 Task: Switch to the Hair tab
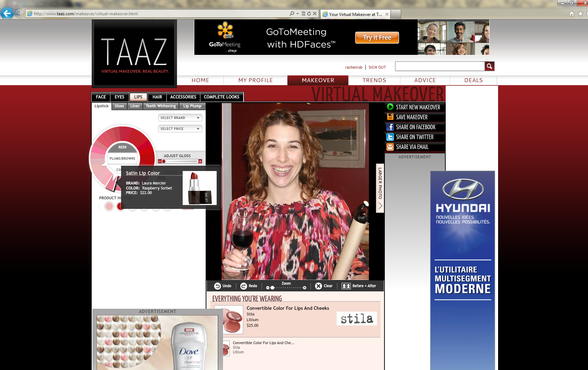coord(157,97)
